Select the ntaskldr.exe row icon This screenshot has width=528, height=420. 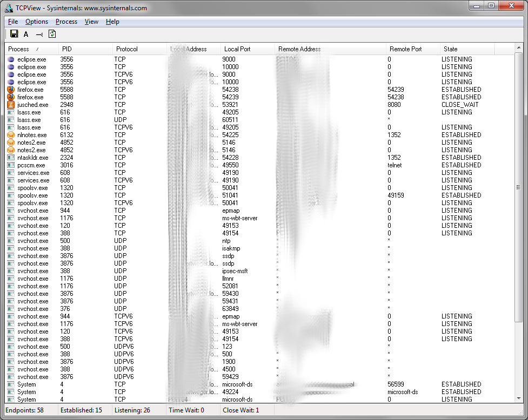(x=11, y=158)
